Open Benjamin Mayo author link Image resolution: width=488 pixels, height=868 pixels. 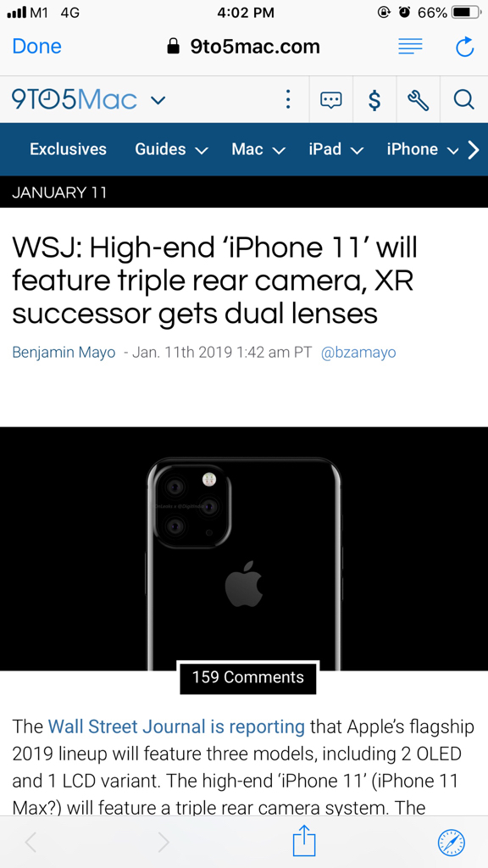[x=64, y=353]
